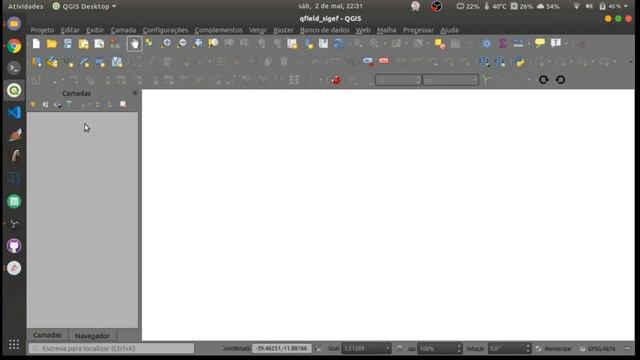
Task: Open the Camada menu
Action: 123,30
